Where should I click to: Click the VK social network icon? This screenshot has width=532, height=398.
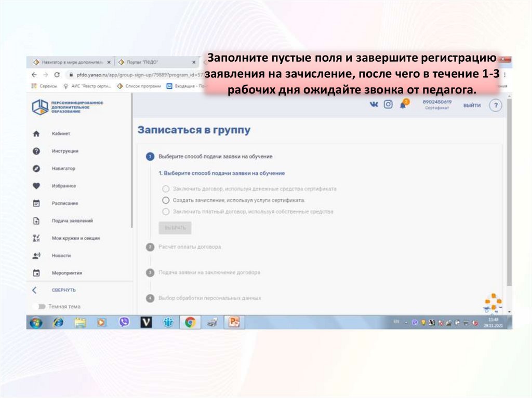374,104
